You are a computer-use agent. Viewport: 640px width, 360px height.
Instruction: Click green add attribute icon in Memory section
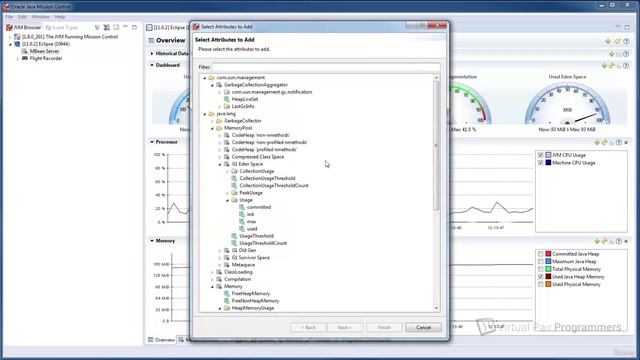click(597, 241)
